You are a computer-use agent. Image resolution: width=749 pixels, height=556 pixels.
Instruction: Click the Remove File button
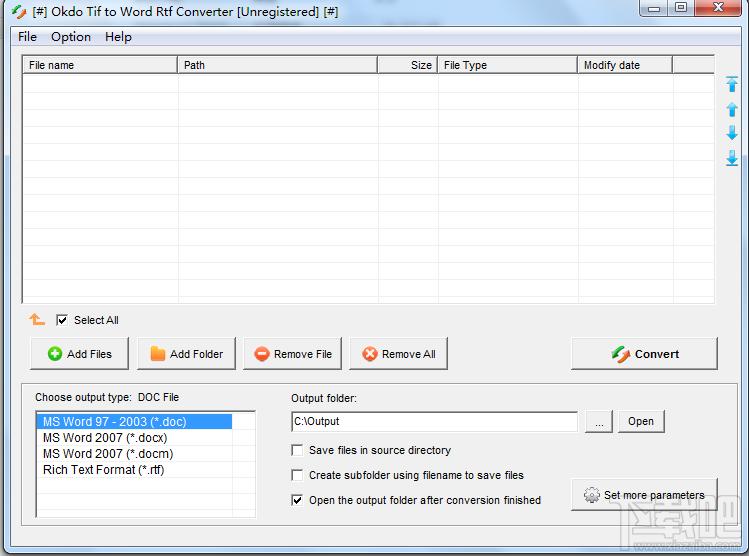(292, 354)
